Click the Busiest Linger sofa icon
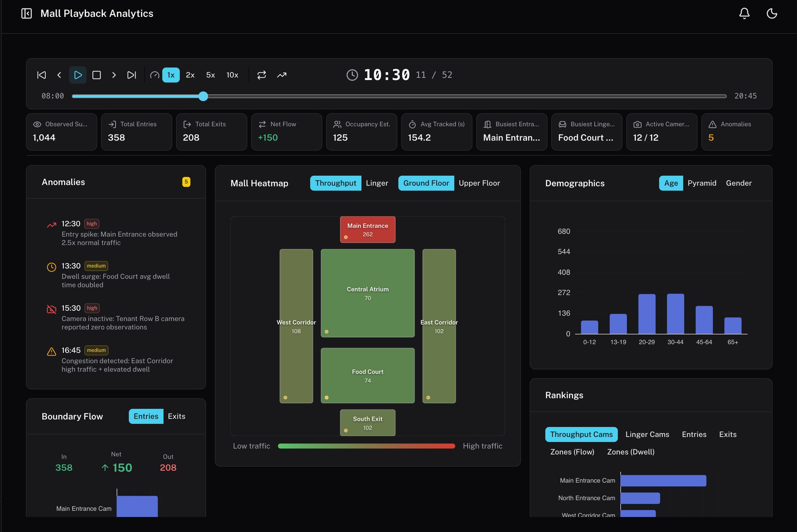This screenshot has width=797, height=532. (563, 124)
